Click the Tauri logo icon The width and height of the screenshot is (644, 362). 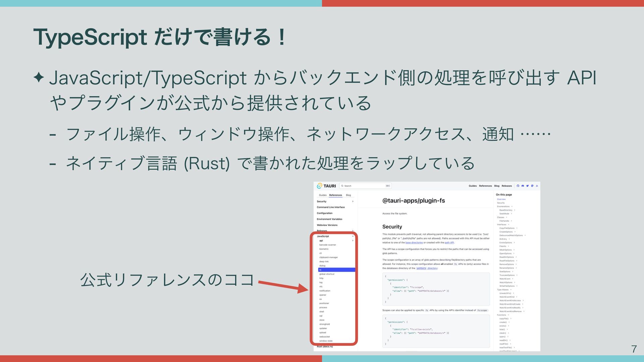tap(320, 186)
